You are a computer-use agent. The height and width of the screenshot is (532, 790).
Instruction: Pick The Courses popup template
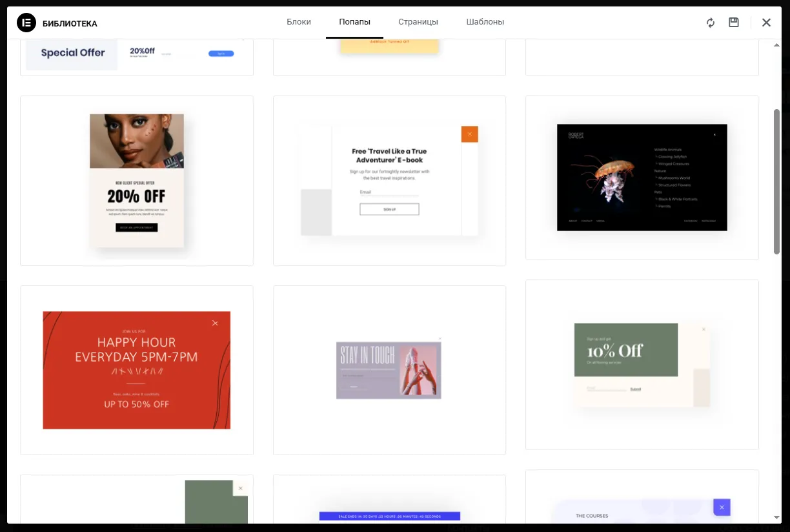642,497
